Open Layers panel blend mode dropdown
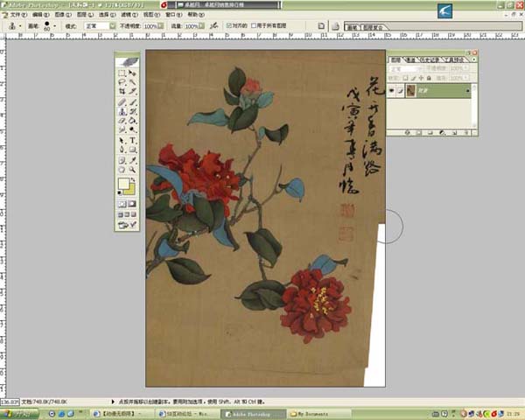Image resolution: width=525 pixels, height=420 pixels. coord(406,68)
